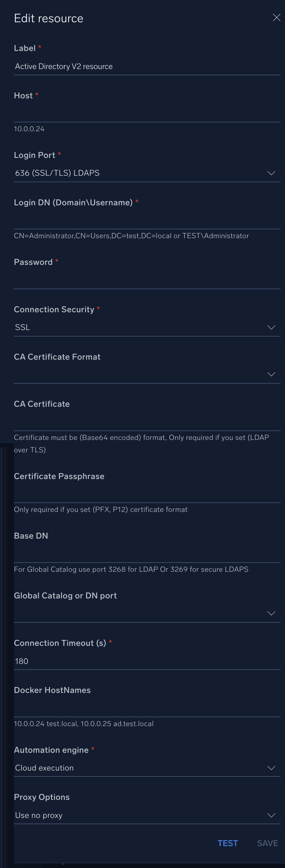The width and height of the screenshot is (285, 868).
Task: Click the Connection Security chevron icon
Action: [x=271, y=328]
